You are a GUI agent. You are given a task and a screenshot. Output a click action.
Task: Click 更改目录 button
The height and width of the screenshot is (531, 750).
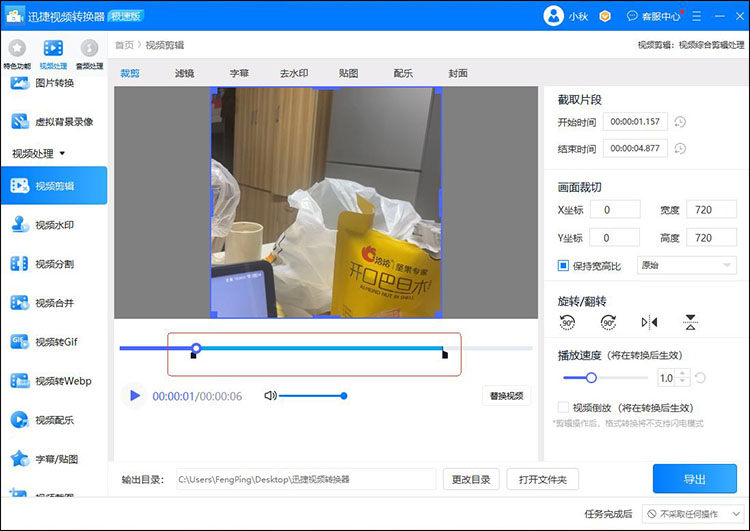pos(471,479)
